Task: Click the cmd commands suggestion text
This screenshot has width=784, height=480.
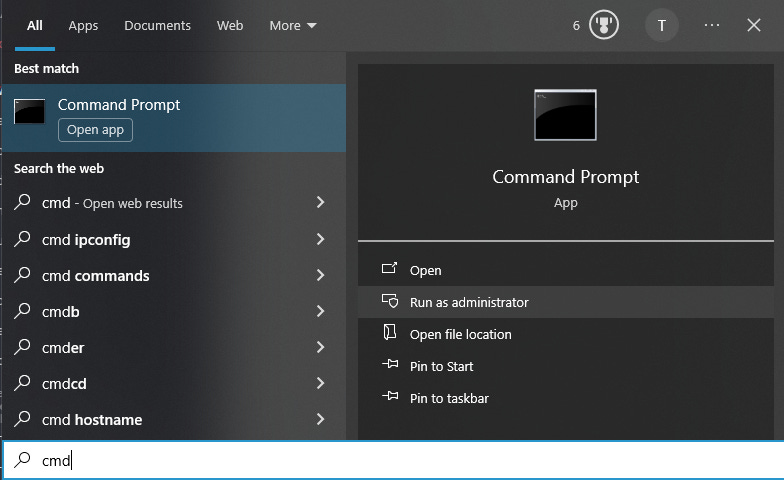Action: [x=96, y=276]
